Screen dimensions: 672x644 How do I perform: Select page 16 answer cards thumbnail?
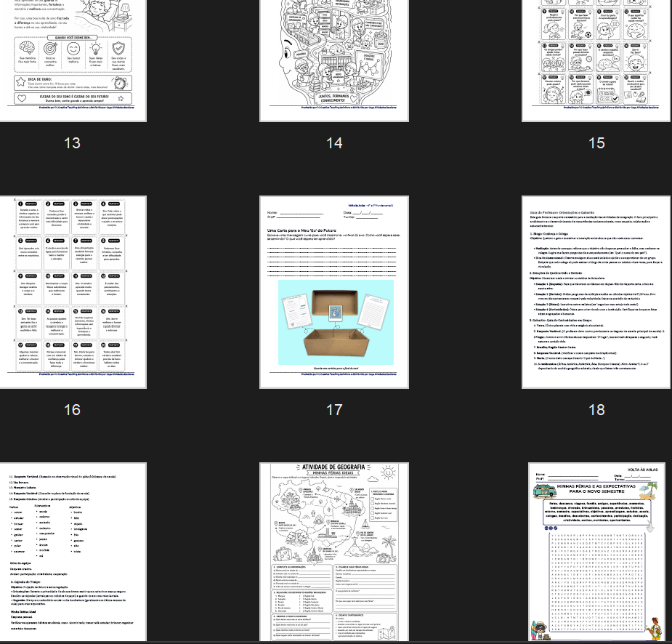click(x=73, y=292)
